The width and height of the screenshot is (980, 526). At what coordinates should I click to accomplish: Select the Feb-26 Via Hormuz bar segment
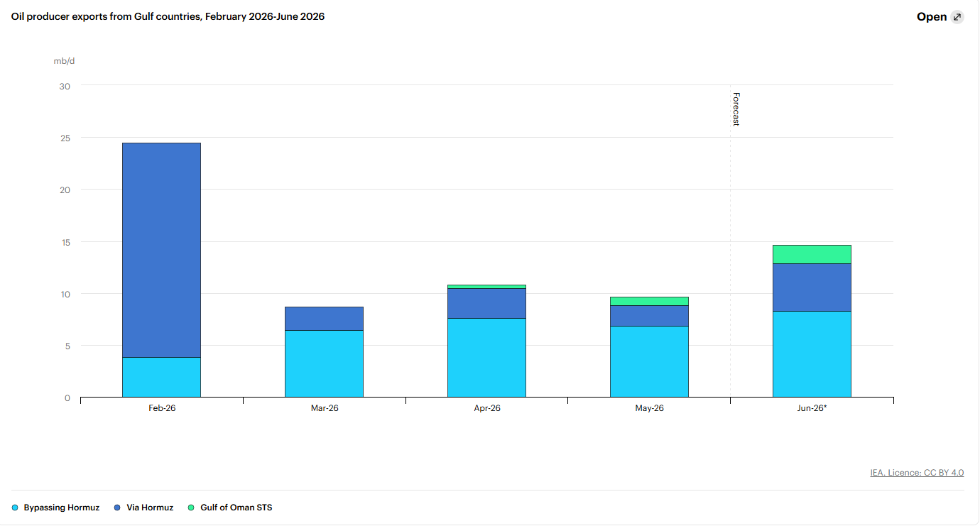(161, 250)
